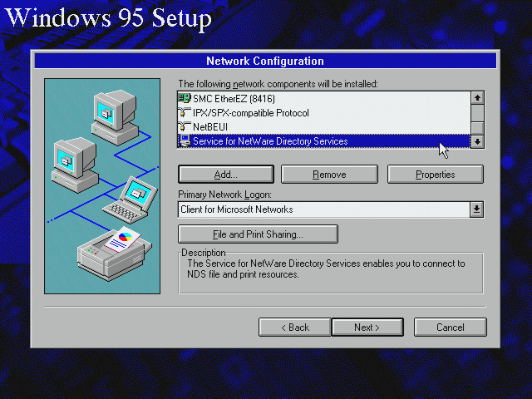Screen dimensions: 532x399
Task: Select IPX/SPX-compatible Protocol row
Action: coord(323,113)
